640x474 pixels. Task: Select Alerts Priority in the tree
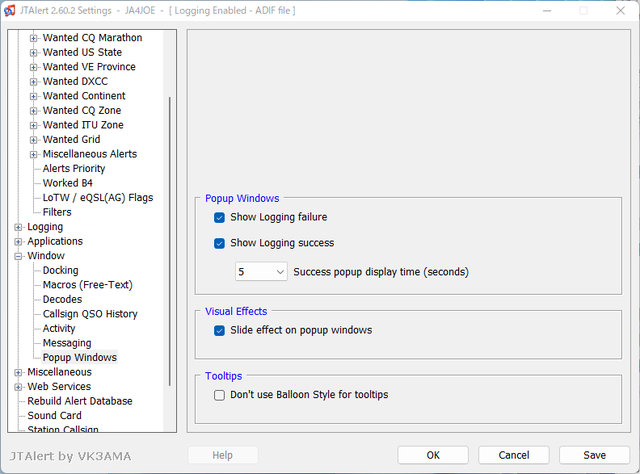click(74, 169)
